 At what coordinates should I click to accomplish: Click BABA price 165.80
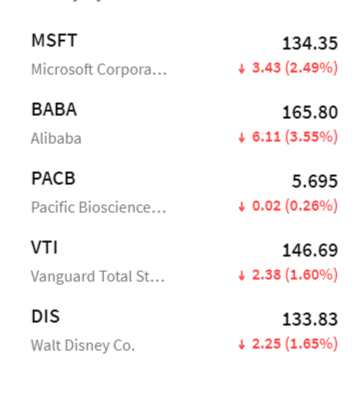[310, 112]
